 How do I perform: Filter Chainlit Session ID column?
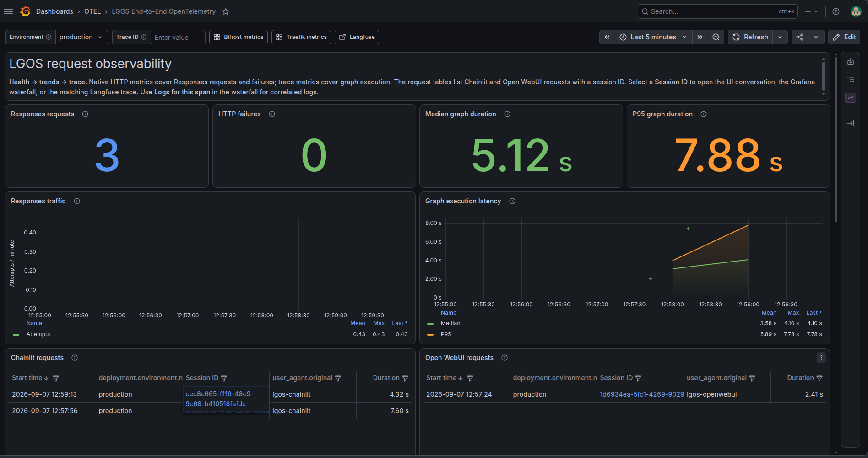(x=224, y=378)
